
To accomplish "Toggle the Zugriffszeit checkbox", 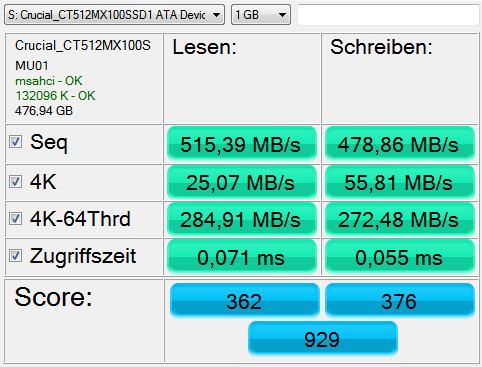I will 15,256.
